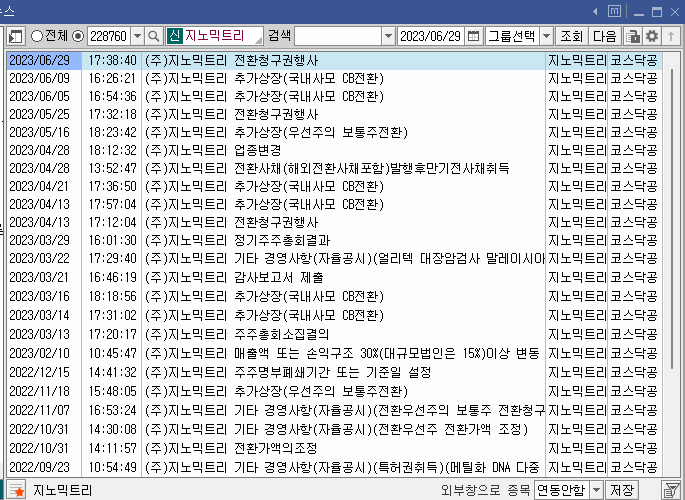Viewport: 685px width, 500px height.
Task: Select the 업종변경 news row
Action: tap(334, 150)
